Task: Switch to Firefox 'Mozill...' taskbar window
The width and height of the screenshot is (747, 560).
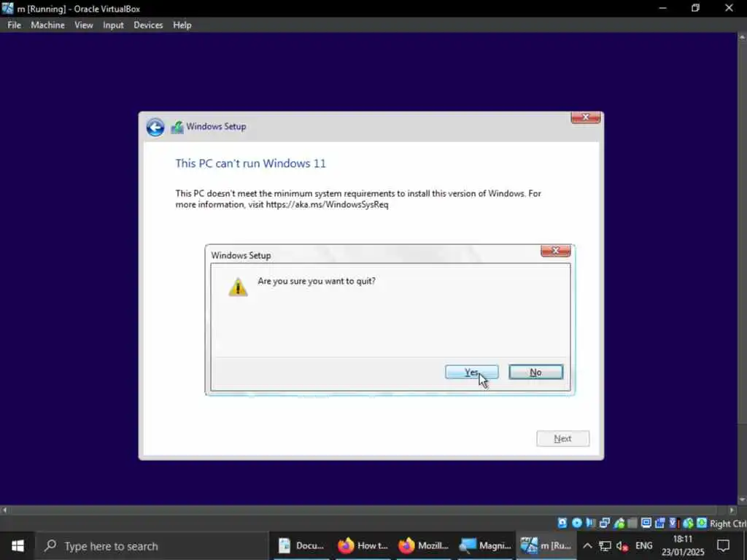Action: coord(424,545)
